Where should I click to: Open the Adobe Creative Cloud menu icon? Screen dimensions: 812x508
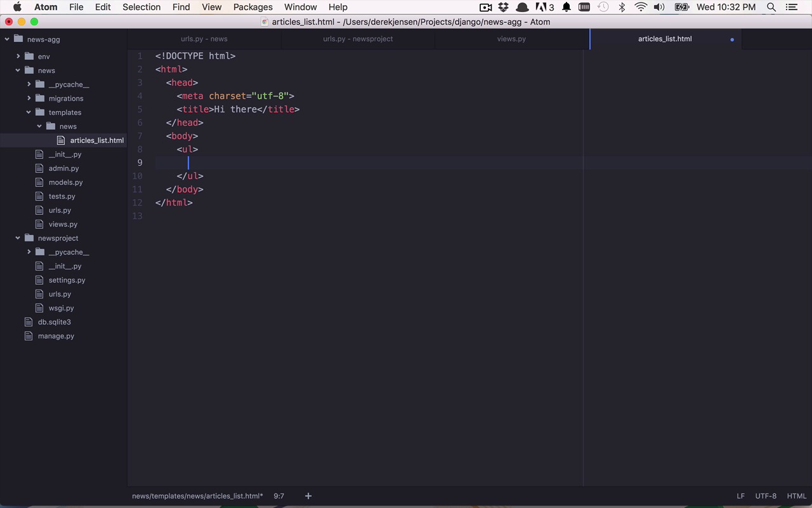[x=545, y=7]
